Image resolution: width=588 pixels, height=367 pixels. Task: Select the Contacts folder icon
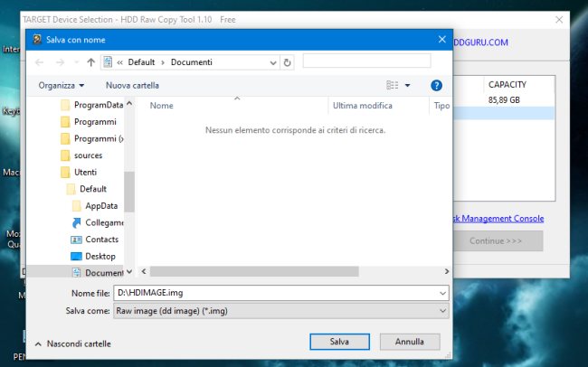pos(76,240)
